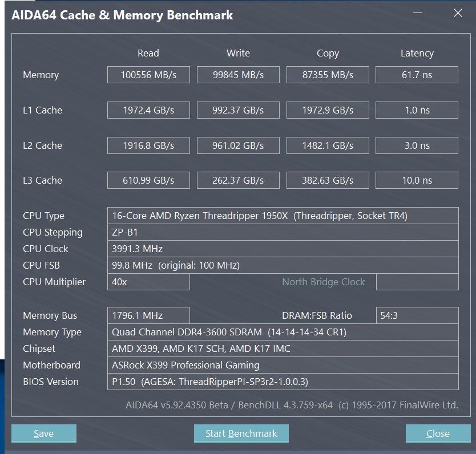
Task: Click the L3 Cache Latency value
Action: click(417, 180)
